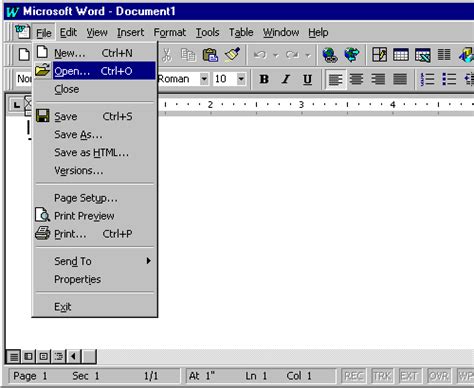Set Center paragraph alignment

click(x=357, y=79)
